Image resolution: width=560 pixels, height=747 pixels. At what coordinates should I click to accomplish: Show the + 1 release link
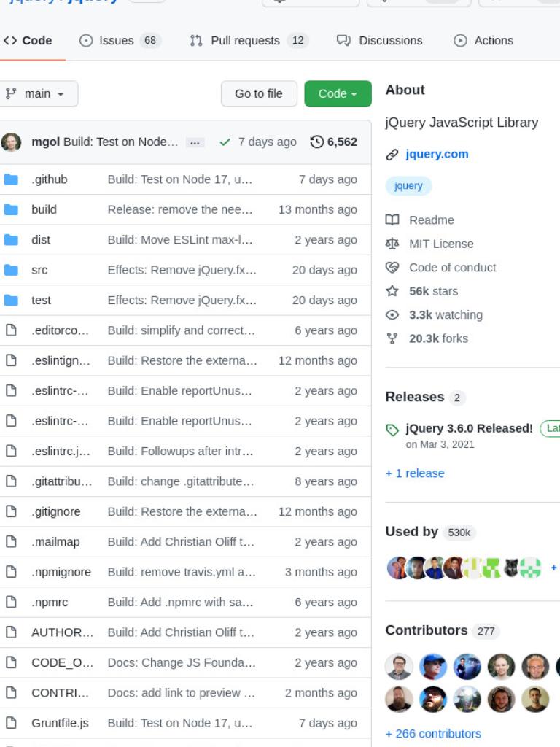(415, 473)
